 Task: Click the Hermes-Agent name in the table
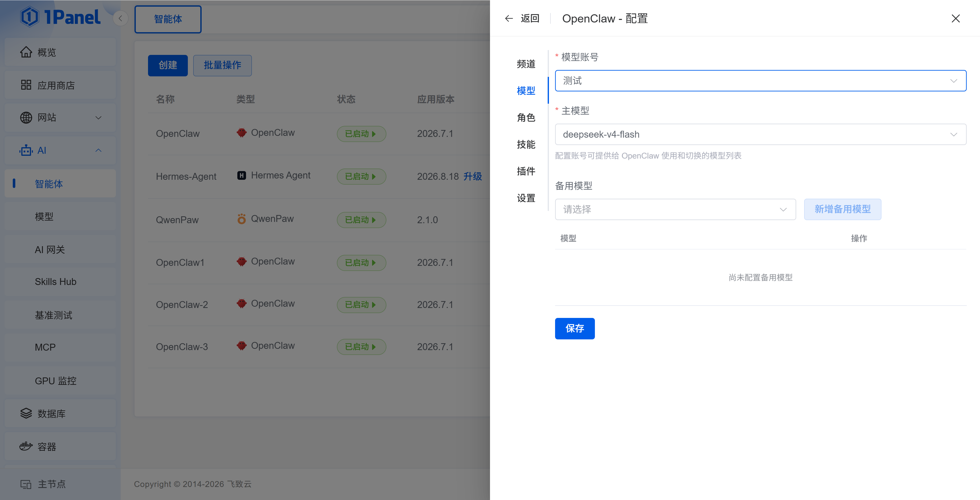click(186, 177)
